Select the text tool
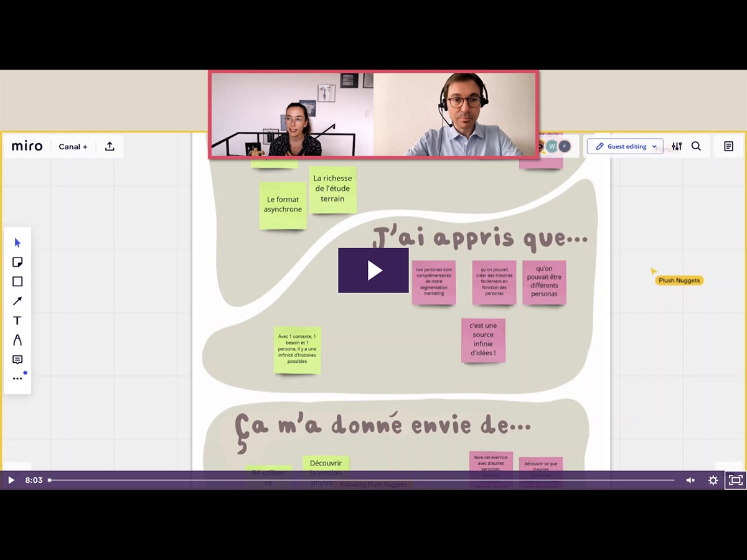The width and height of the screenshot is (747, 560). [x=17, y=320]
